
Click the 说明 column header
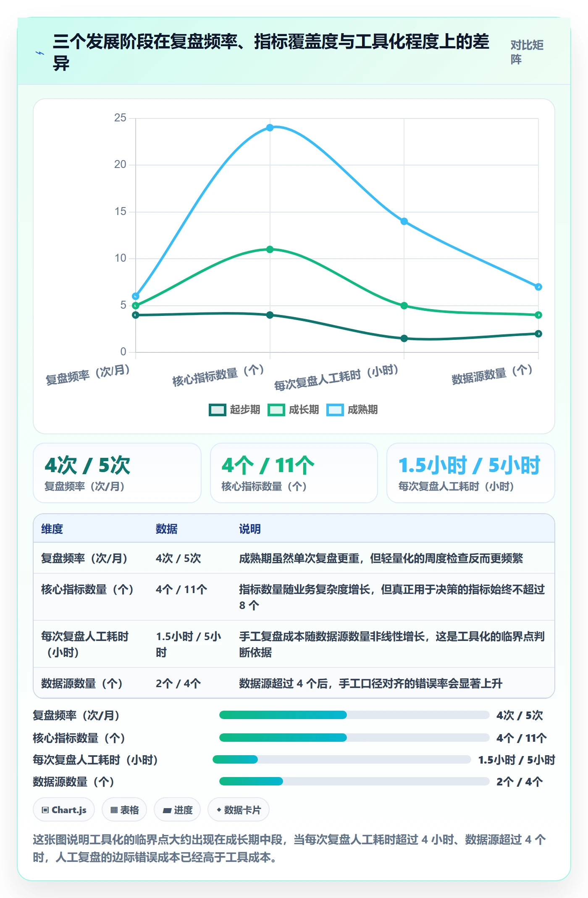point(250,529)
